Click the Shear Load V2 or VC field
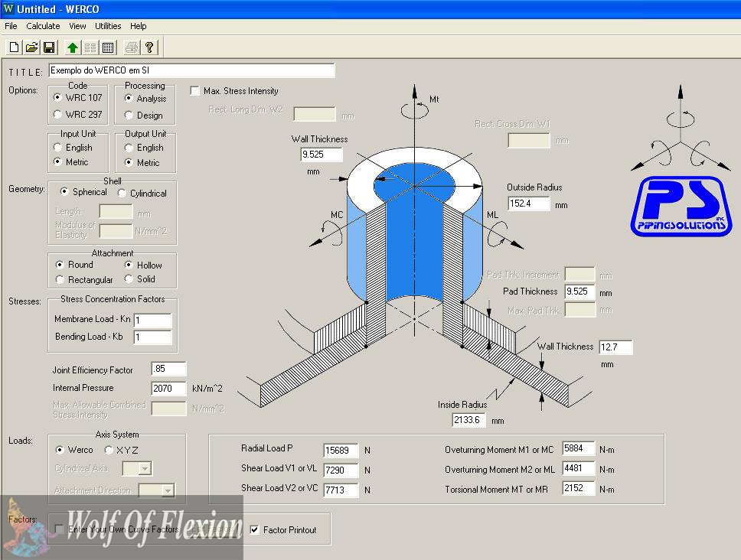 341,490
